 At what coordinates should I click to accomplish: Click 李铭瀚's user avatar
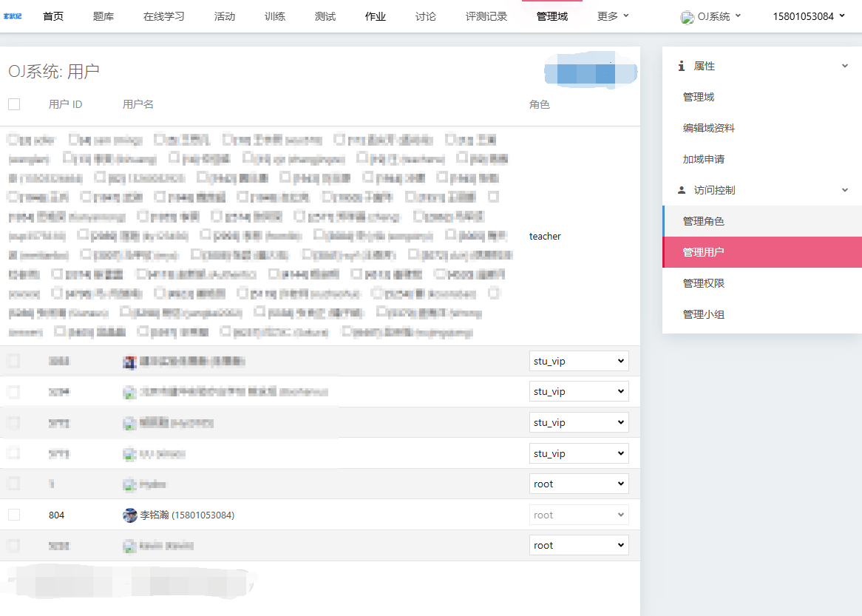click(130, 515)
